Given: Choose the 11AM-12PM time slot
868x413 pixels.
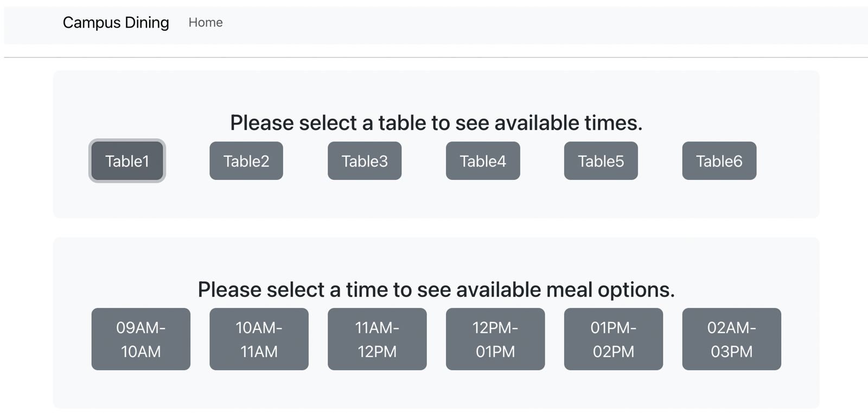Looking at the screenshot, I should tap(377, 339).
